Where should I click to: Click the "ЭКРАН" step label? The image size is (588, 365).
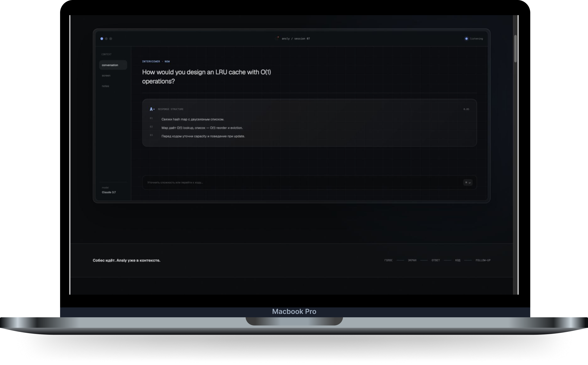coord(412,260)
